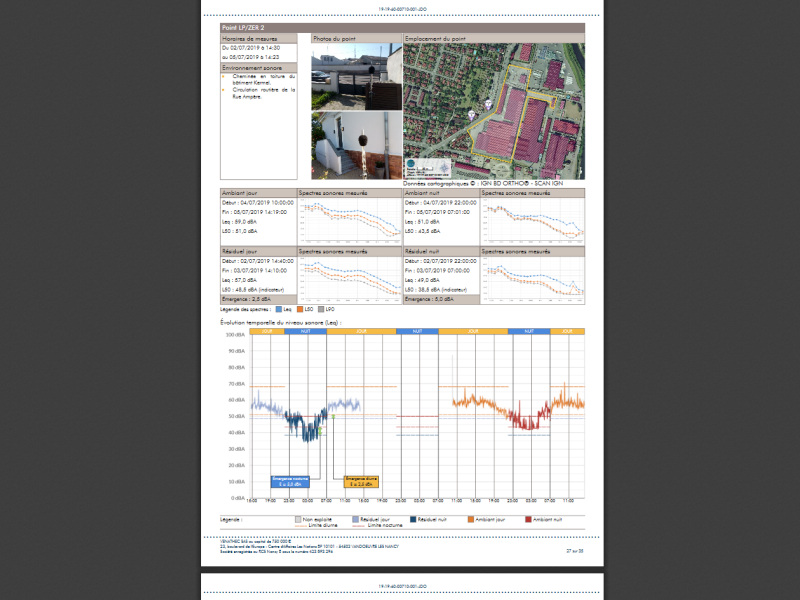Open the photo of the white house stairs
Image resolution: width=800 pixels, height=600 pixels.
click(x=357, y=145)
